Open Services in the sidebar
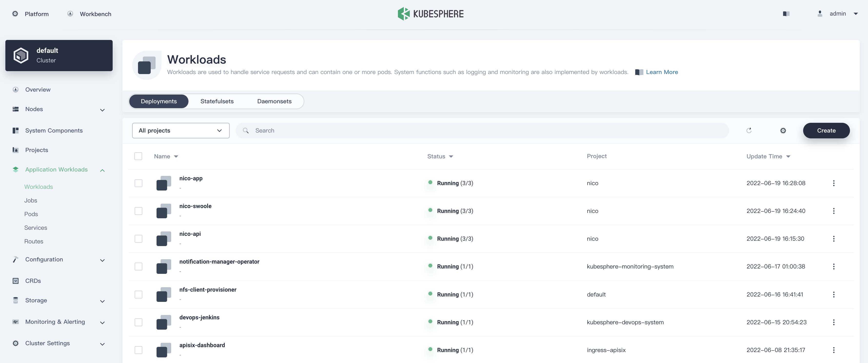Viewport: 868px width, 363px height. [x=36, y=228]
